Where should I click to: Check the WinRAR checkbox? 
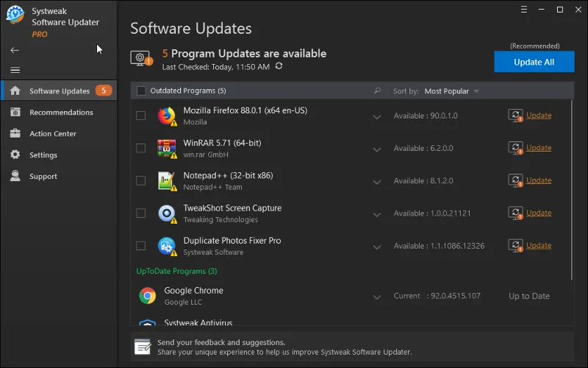click(140, 148)
